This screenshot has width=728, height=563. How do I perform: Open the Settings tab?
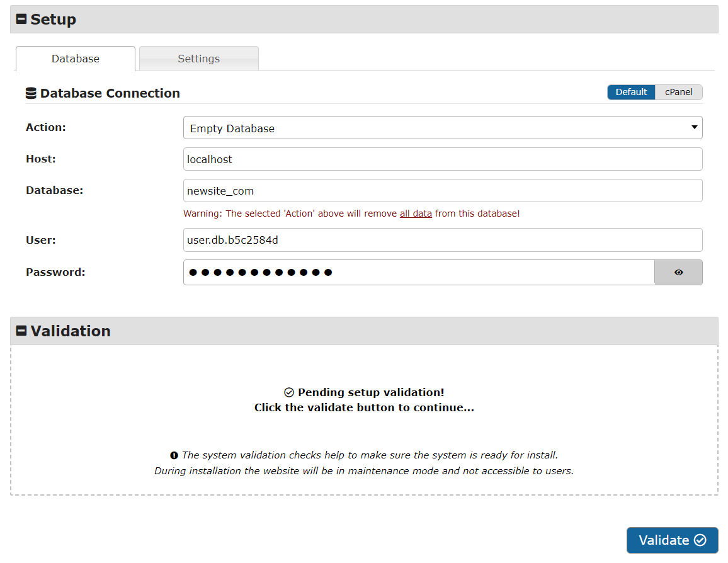(198, 59)
